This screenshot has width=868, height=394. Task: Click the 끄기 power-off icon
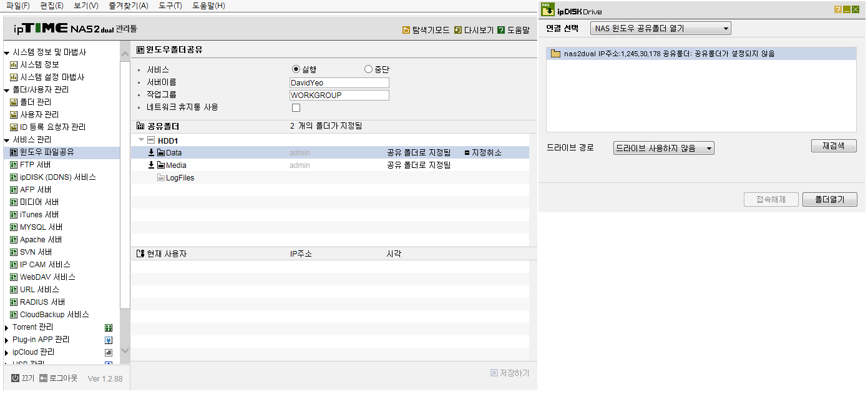point(16,378)
